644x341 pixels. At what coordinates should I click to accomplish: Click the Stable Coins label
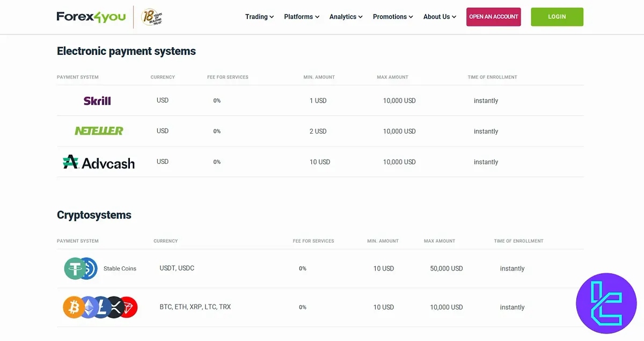pyautogui.click(x=120, y=269)
